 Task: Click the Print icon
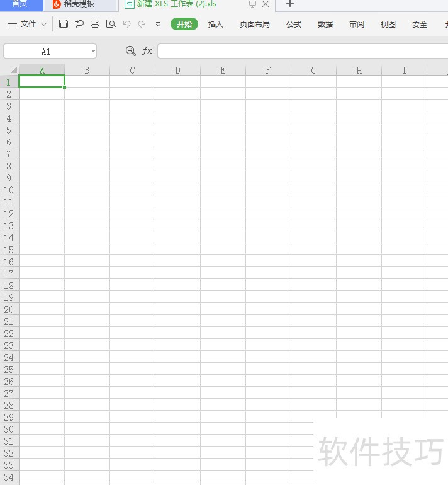click(x=95, y=24)
